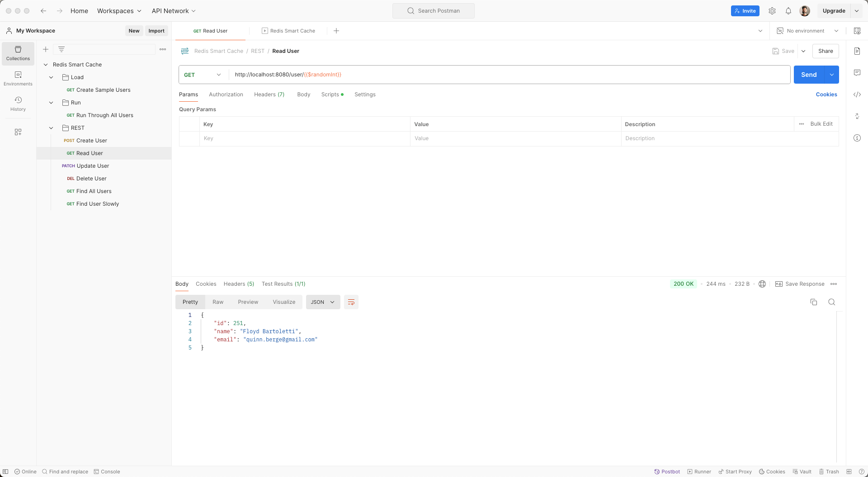The image size is (868, 477).
Task: Switch to the Settings tab
Action: (x=365, y=94)
